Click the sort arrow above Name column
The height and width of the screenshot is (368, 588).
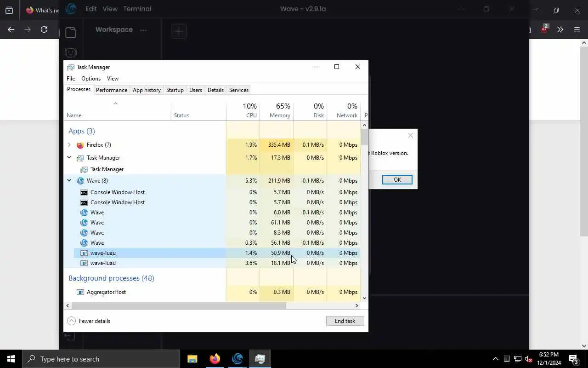pyautogui.click(x=116, y=103)
